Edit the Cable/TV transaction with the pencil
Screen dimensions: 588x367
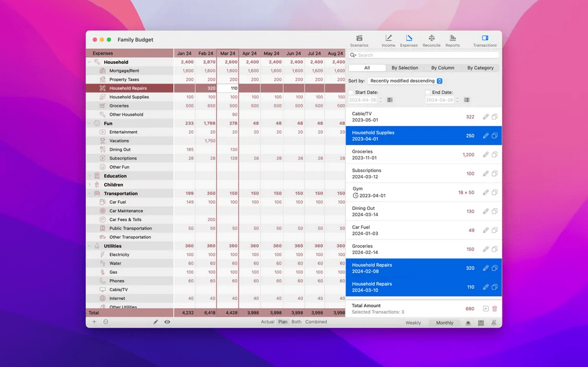point(486,117)
